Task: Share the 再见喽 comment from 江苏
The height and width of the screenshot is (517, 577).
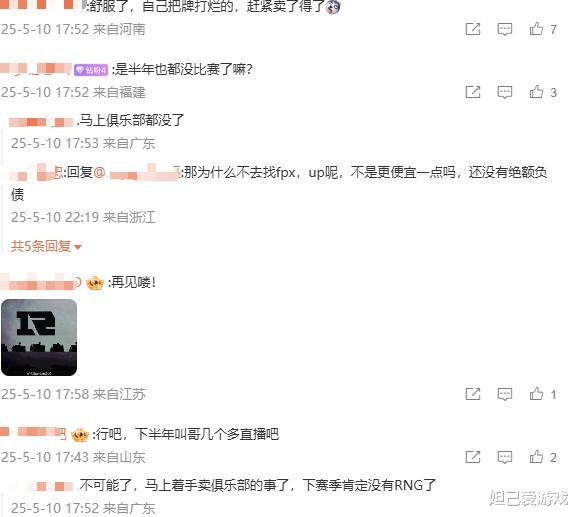Action: click(473, 394)
